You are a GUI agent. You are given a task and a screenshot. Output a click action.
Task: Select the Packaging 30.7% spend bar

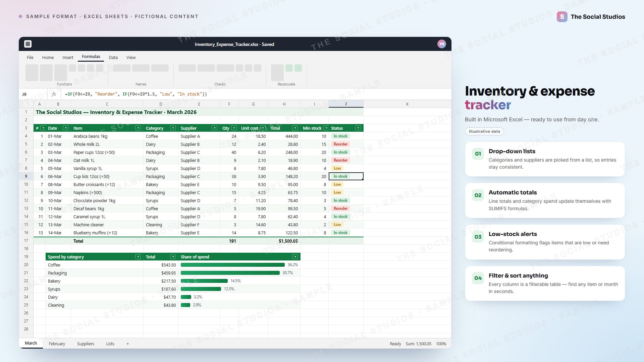[230, 273]
